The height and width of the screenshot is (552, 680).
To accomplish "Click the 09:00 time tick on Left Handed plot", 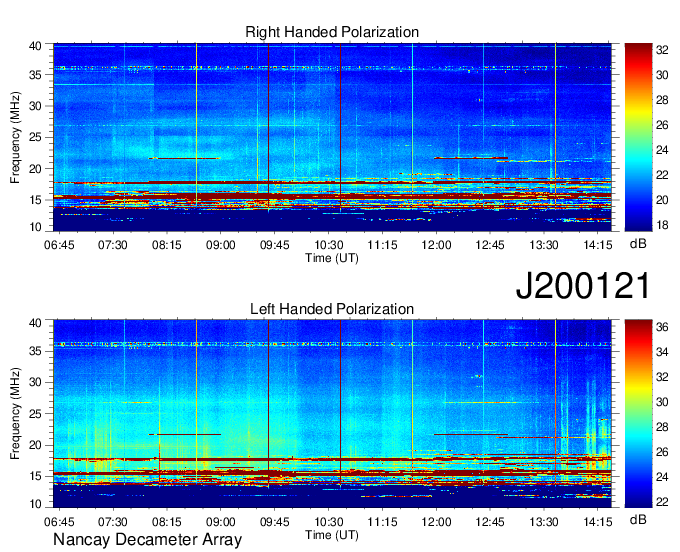I will point(220,522).
